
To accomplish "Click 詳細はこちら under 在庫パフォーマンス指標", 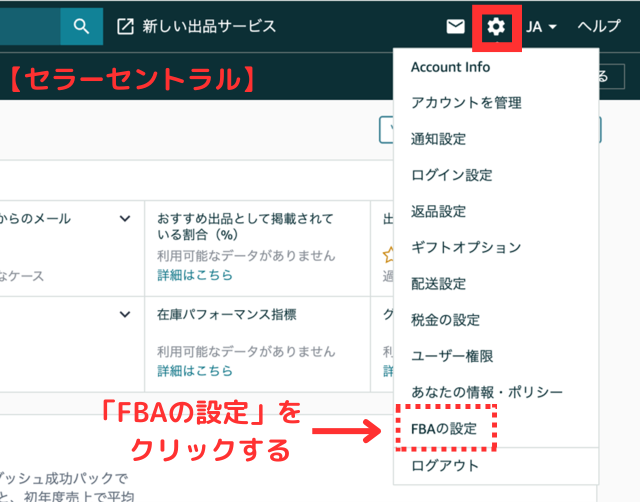I will point(195,371).
